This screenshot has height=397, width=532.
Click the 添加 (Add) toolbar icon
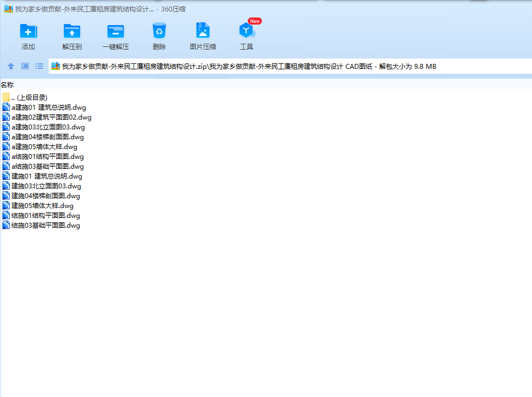[28, 31]
